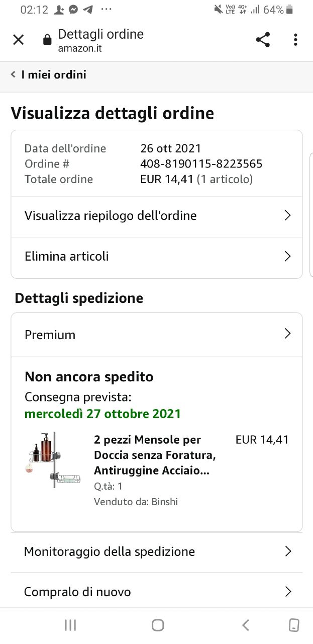Expand the Premium shipping row
Screen dimensions: 313x644
tap(157, 335)
